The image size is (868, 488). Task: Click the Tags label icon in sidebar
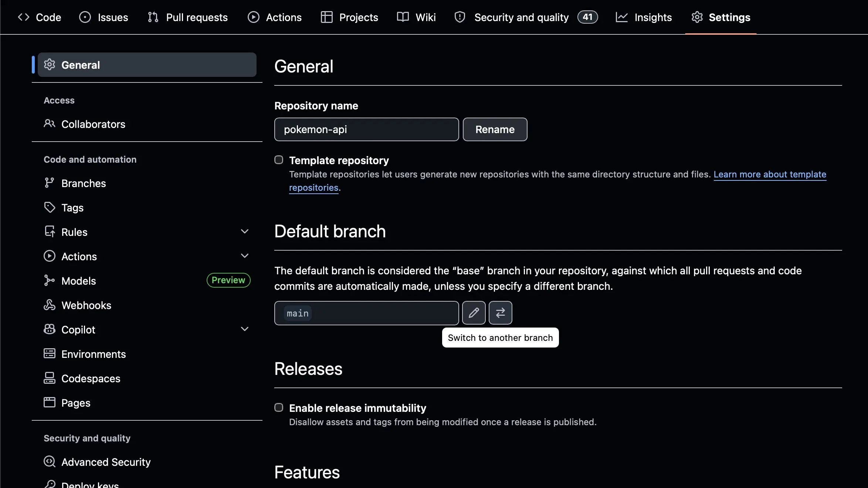50,207
